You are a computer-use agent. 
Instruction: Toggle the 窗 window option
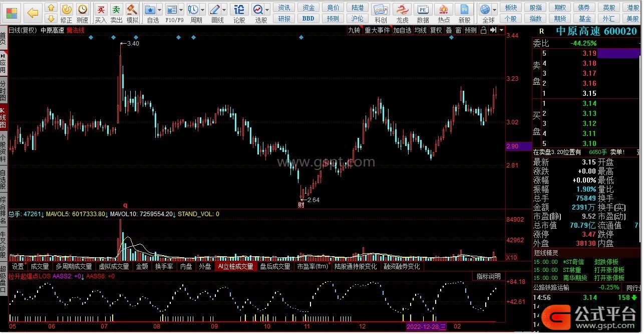point(459,30)
